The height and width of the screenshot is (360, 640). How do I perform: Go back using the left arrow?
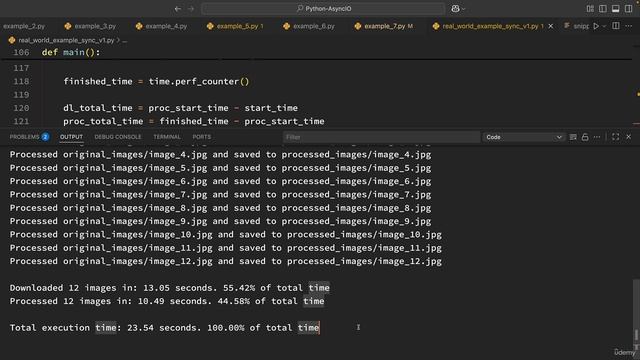click(x=178, y=9)
